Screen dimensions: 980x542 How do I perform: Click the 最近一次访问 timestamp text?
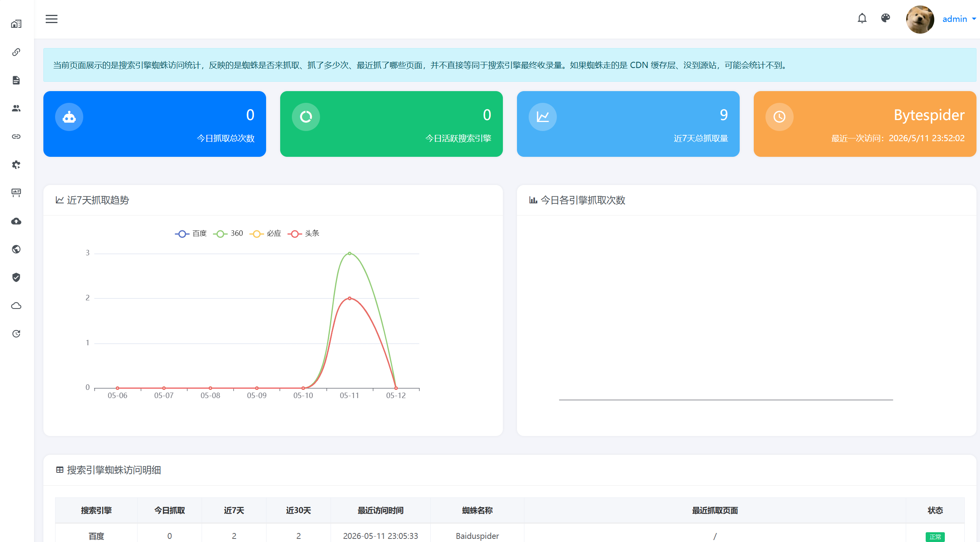click(x=898, y=138)
